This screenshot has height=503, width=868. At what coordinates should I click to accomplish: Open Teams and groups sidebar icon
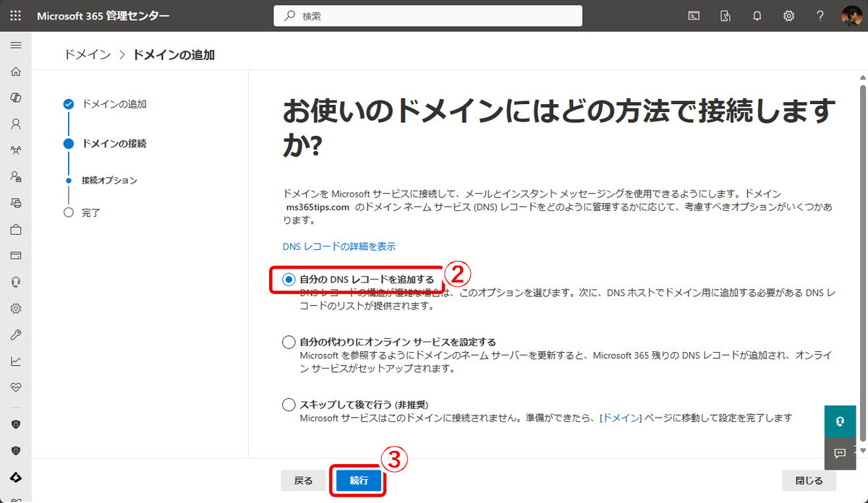16,150
